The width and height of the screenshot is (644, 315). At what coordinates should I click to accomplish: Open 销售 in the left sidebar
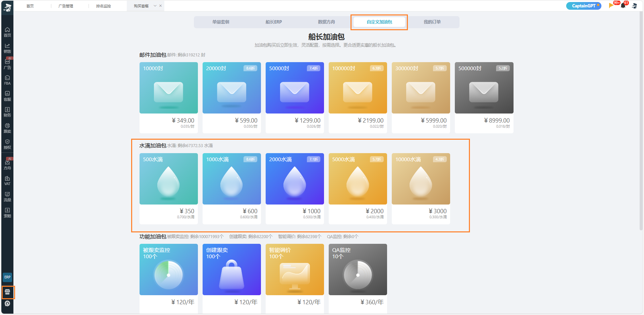[7, 48]
